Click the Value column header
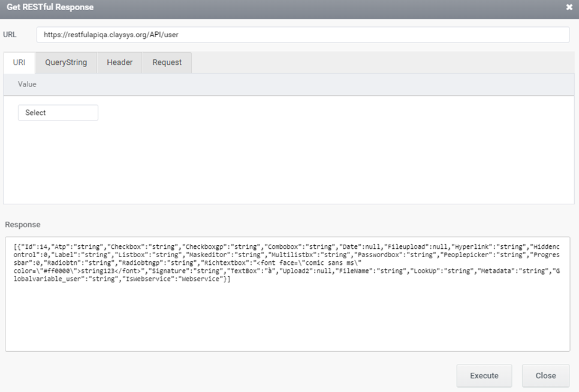This screenshot has height=392, width=579. coord(27,84)
